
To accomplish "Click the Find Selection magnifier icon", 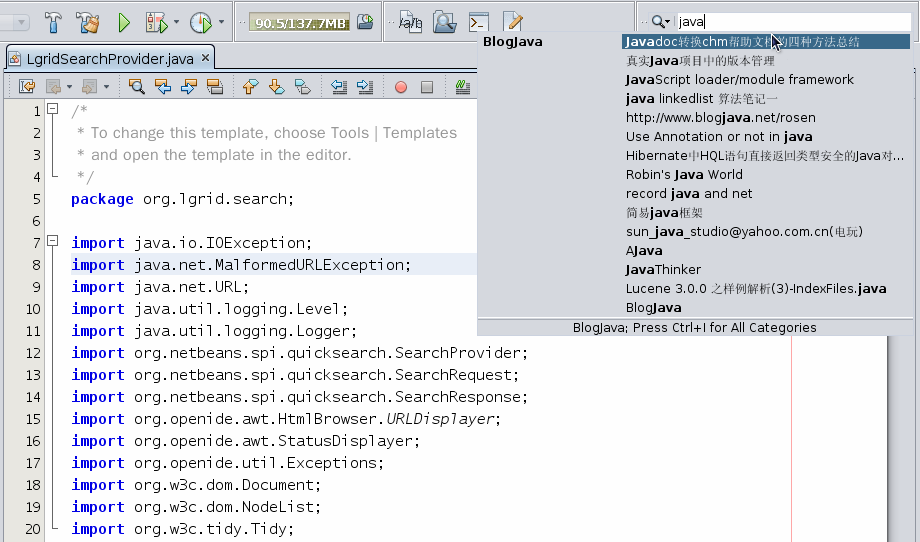I will click(x=137, y=87).
